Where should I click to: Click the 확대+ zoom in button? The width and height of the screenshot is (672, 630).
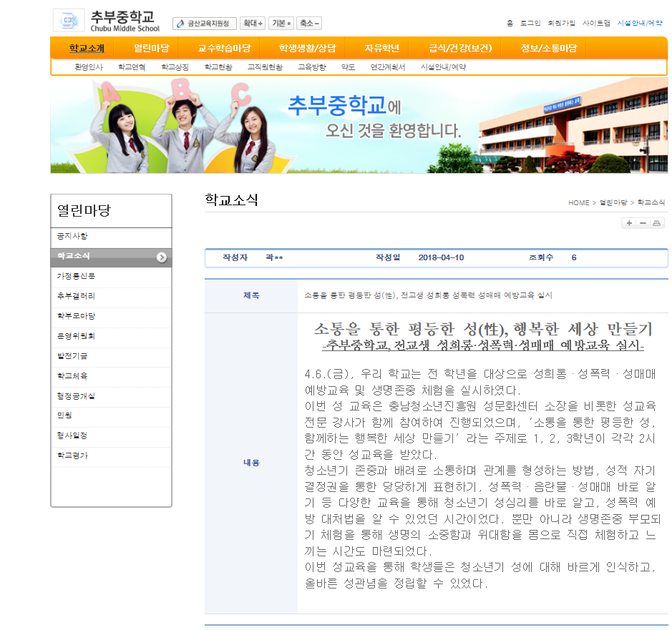coord(253,24)
